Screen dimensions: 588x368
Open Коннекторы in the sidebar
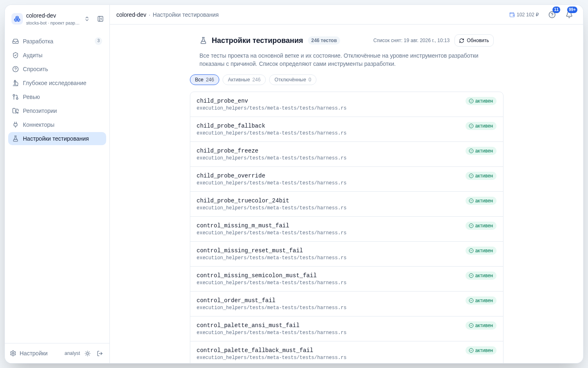pyautogui.click(x=57, y=125)
